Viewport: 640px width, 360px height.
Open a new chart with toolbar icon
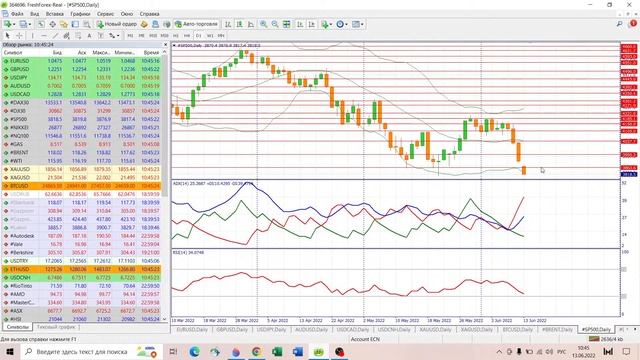point(8,24)
